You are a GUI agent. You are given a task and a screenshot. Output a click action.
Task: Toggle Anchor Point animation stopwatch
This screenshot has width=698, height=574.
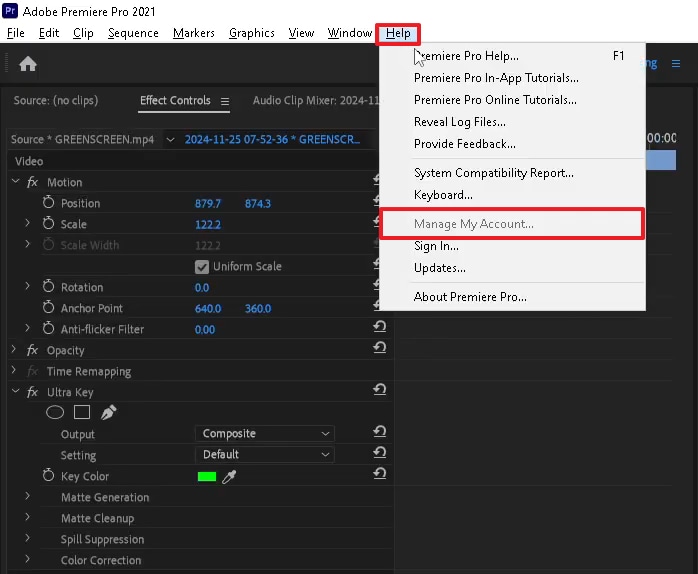coord(49,307)
